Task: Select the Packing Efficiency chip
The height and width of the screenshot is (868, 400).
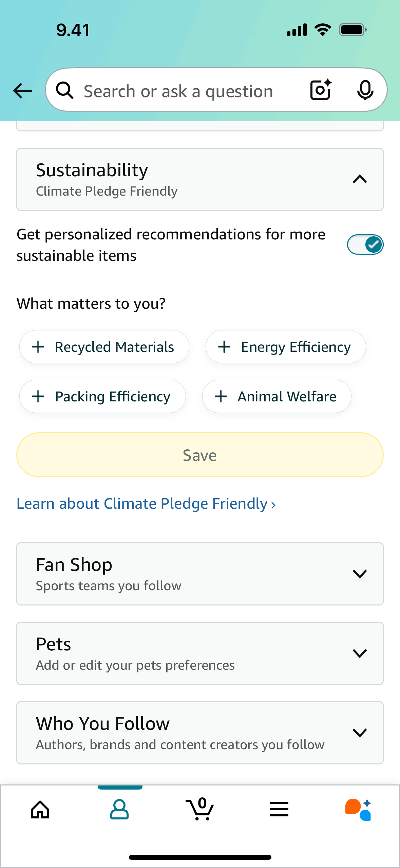Action: (102, 396)
